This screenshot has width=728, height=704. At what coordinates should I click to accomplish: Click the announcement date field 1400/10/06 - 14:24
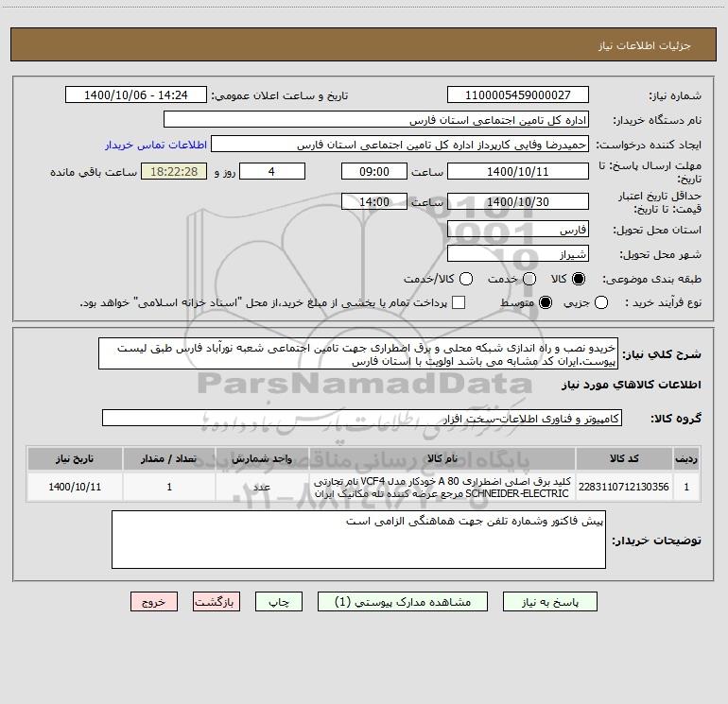click(136, 95)
